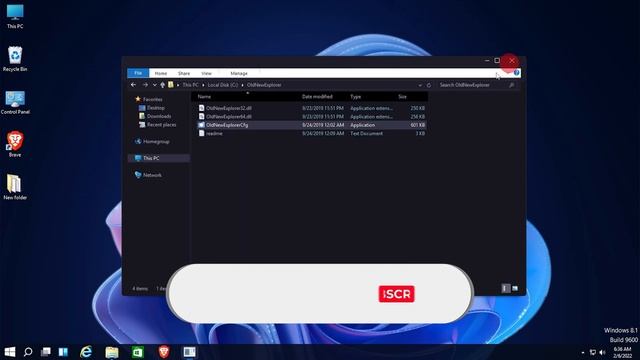Open the taskbar clock and date

click(x=622, y=353)
